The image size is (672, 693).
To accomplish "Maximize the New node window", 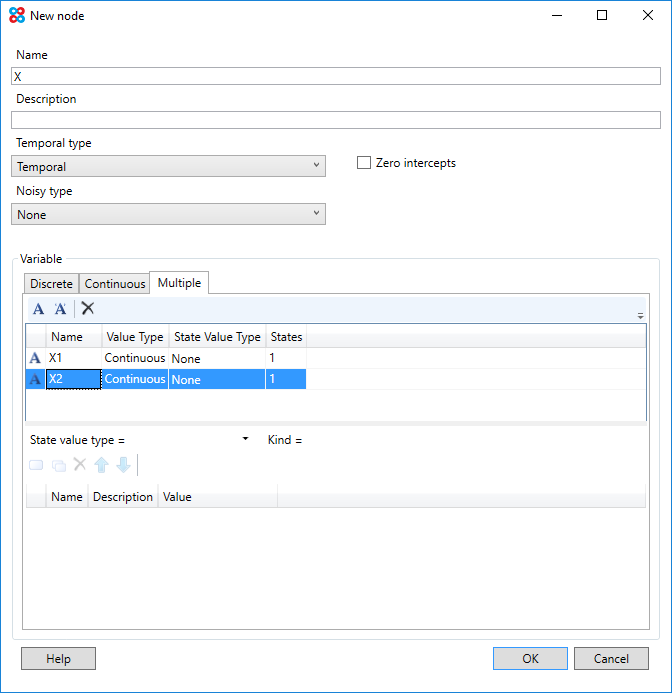I will tap(602, 15).
